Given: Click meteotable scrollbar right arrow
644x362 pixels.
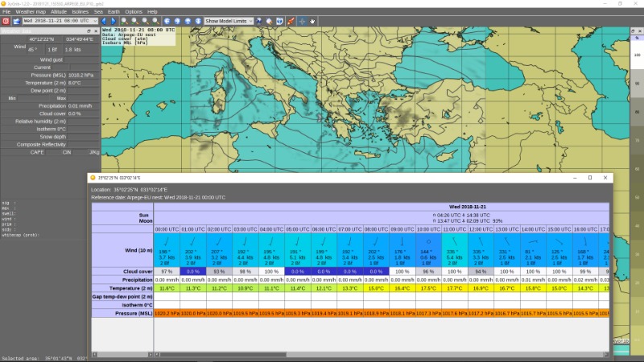Looking at the screenshot, I should click(x=606, y=354).
